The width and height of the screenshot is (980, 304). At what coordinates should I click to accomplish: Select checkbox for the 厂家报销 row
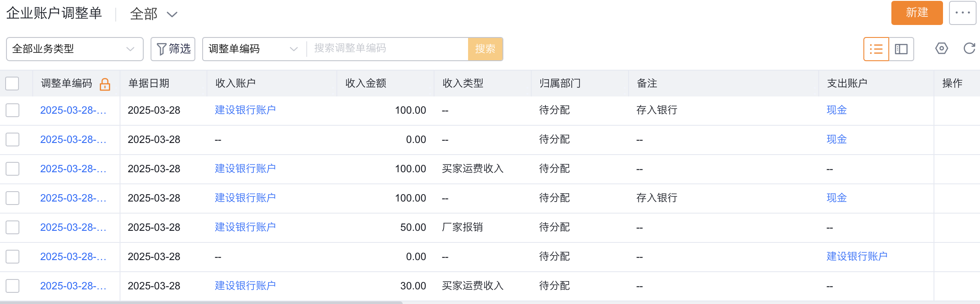coord(12,227)
